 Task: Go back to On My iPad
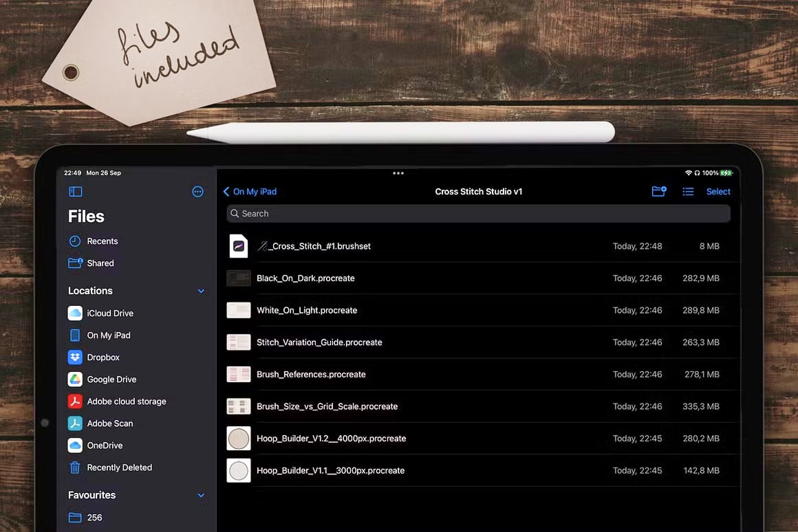tap(250, 192)
